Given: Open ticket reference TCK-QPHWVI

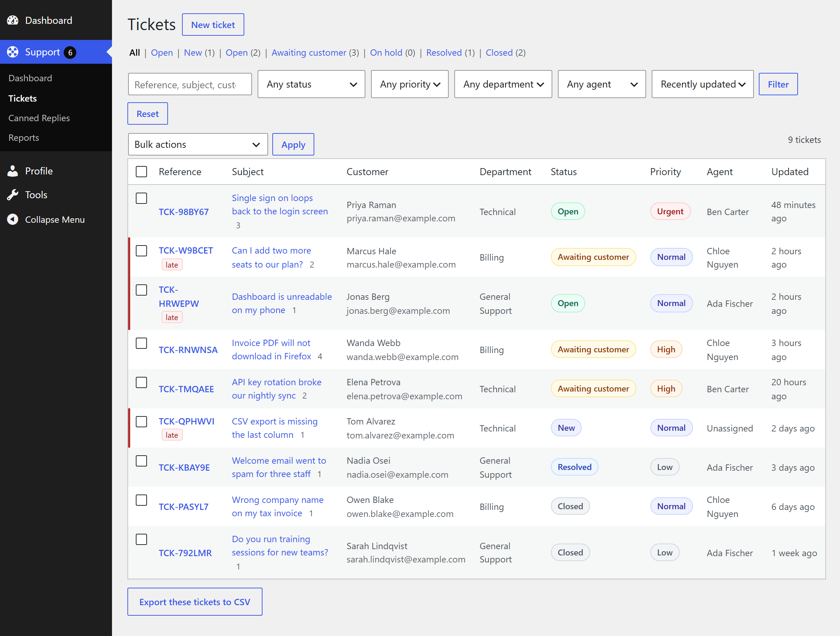Looking at the screenshot, I should (187, 421).
